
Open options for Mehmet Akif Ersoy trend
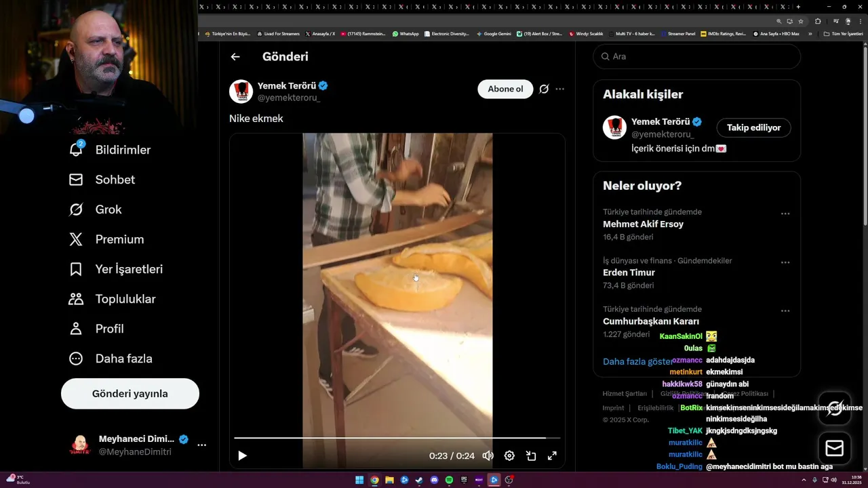785,213
